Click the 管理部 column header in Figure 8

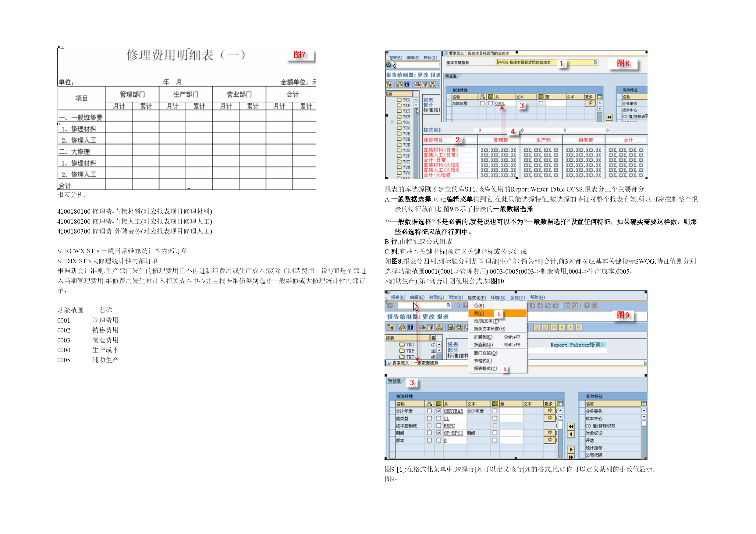pos(500,140)
